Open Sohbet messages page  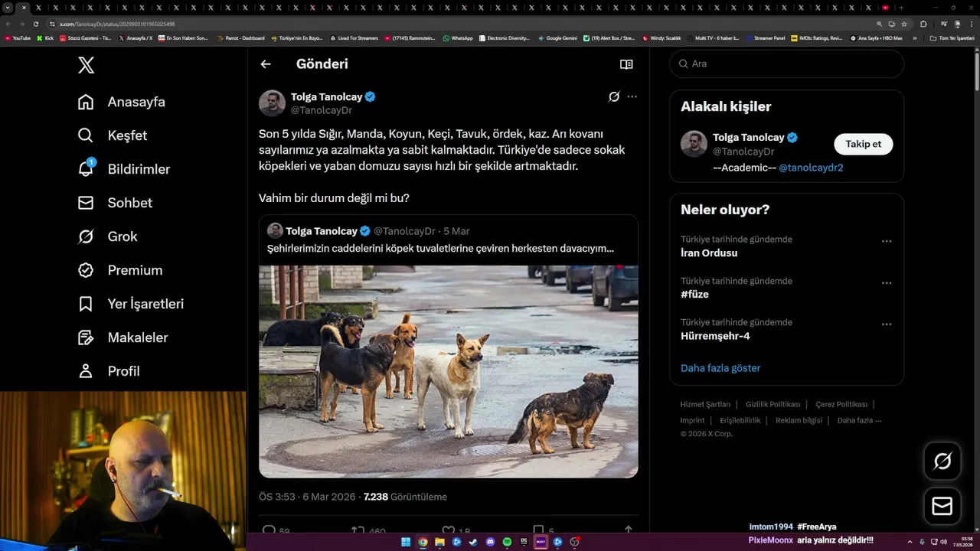tap(115, 203)
